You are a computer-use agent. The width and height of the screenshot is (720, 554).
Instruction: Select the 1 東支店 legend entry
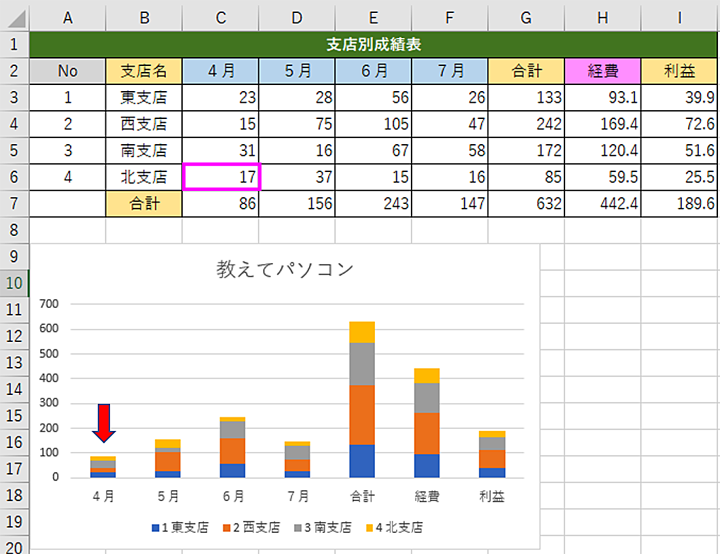pos(180,527)
